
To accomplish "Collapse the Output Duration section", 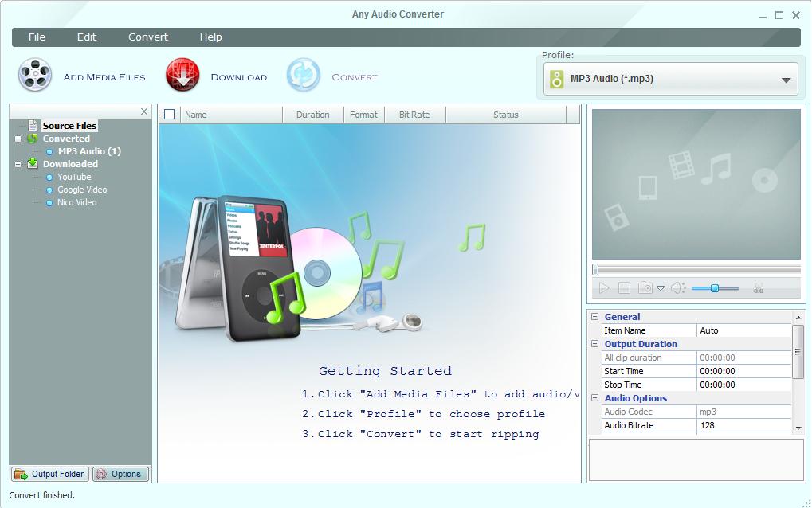I will 595,343.
